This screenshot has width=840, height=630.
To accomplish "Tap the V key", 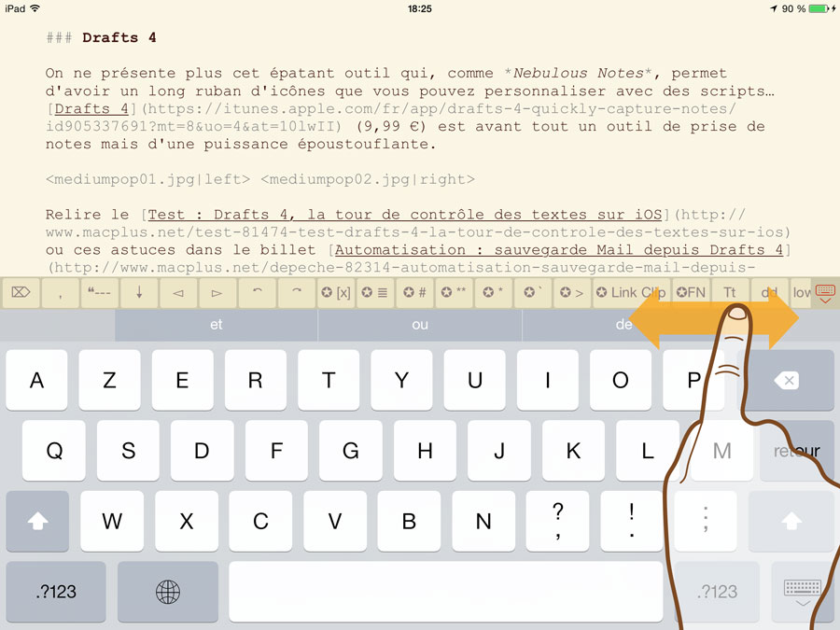I will coord(335,521).
